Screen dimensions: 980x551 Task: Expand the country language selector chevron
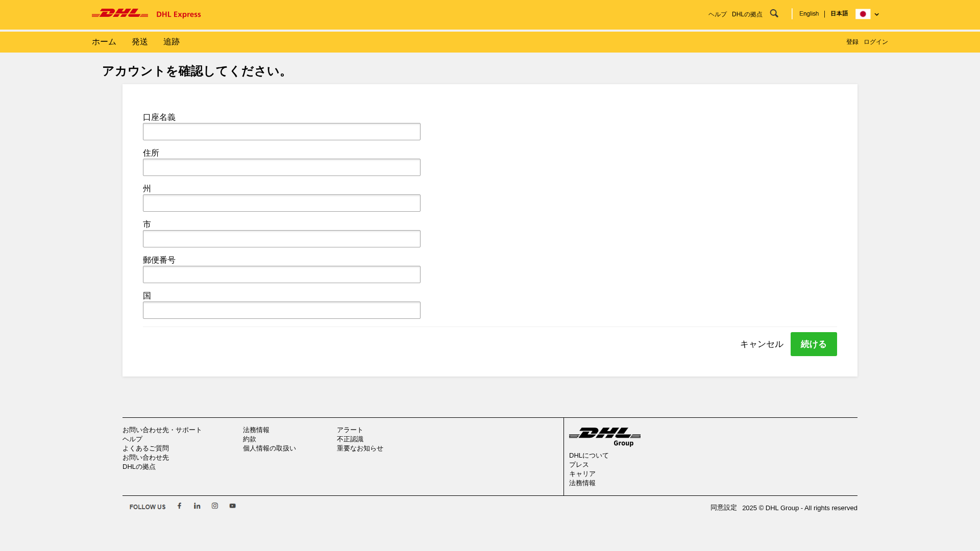coord(876,14)
